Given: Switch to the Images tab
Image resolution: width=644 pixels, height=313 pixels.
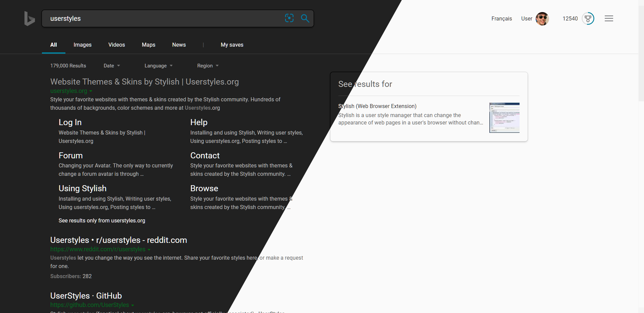Looking at the screenshot, I should coord(82,45).
